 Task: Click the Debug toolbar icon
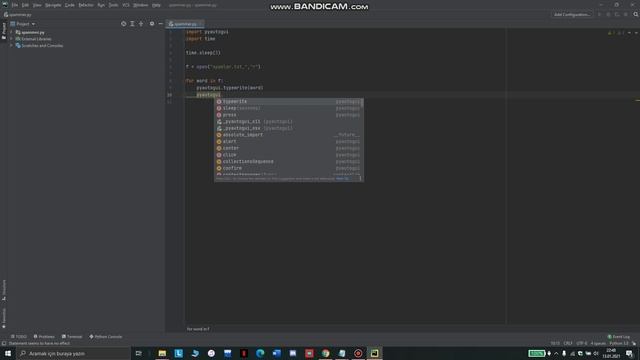(x=608, y=15)
